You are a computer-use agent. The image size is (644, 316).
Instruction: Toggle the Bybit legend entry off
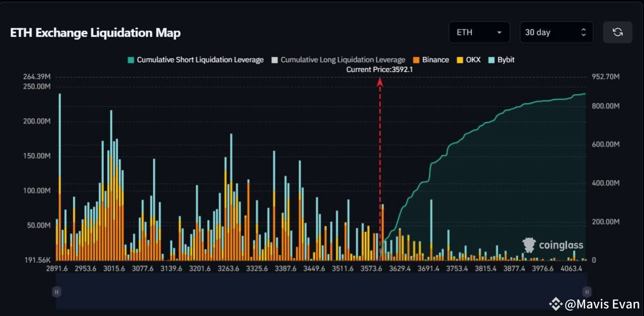[x=501, y=59]
